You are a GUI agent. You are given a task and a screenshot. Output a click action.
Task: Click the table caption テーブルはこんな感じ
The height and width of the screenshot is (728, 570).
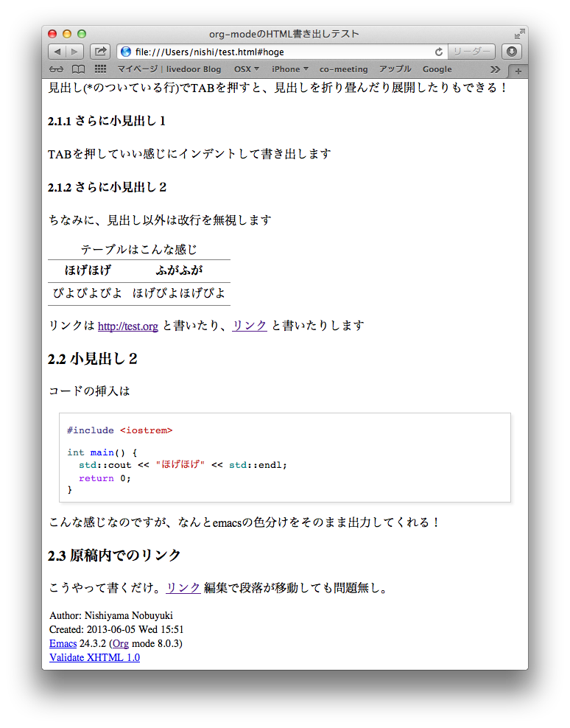(x=138, y=250)
